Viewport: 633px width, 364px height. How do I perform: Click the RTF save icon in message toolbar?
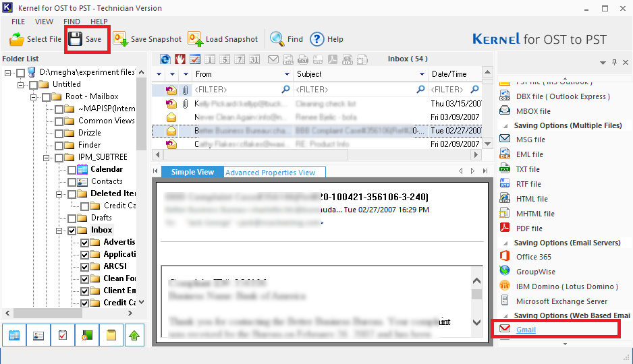[x=318, y=59]
